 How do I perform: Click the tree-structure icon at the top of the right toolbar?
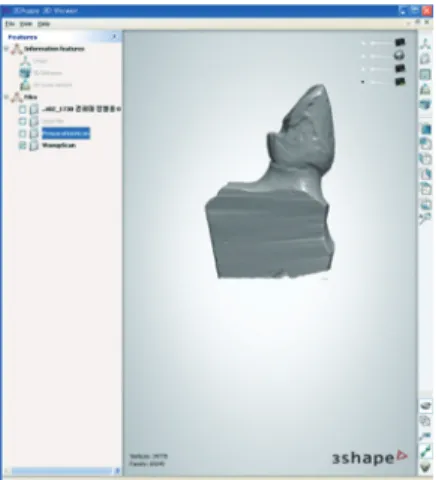pos(425,44)
